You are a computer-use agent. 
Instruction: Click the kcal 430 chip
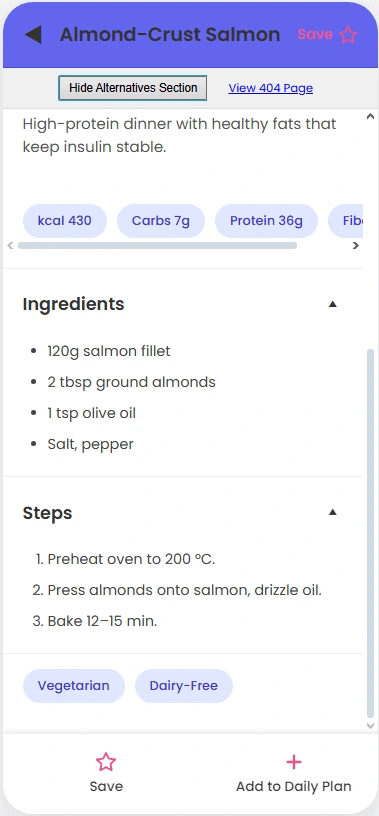click(x=65, y=221)
